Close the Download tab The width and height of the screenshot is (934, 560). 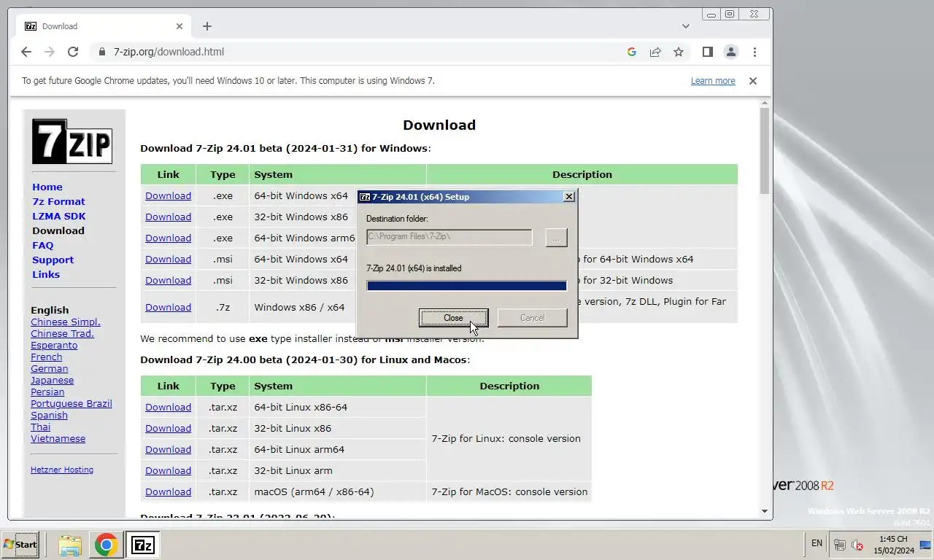coord(180,26)
